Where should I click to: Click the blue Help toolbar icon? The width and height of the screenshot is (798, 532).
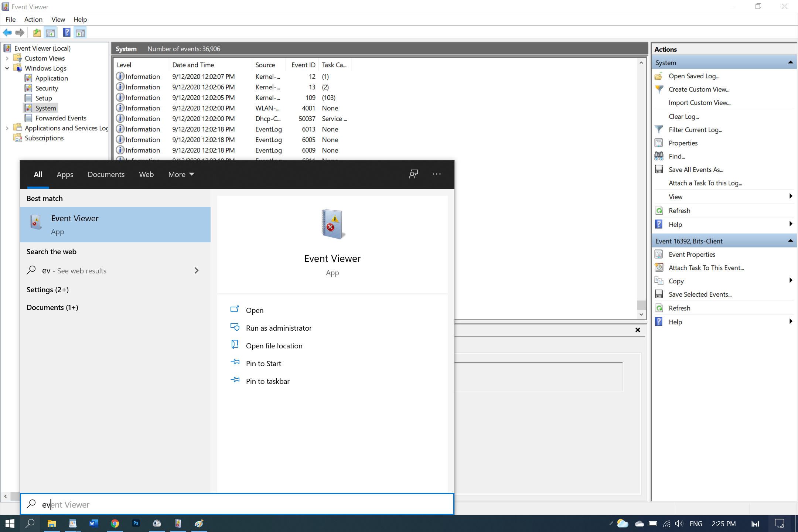point(67,33)
